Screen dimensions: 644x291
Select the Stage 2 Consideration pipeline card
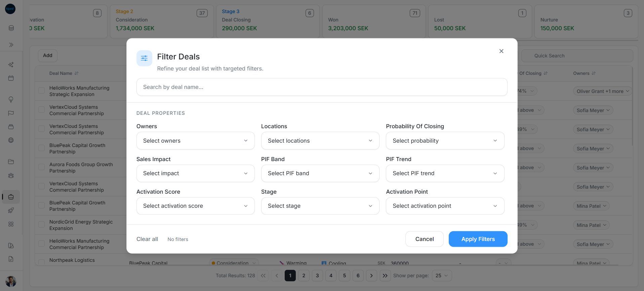[x=162, y=21]
